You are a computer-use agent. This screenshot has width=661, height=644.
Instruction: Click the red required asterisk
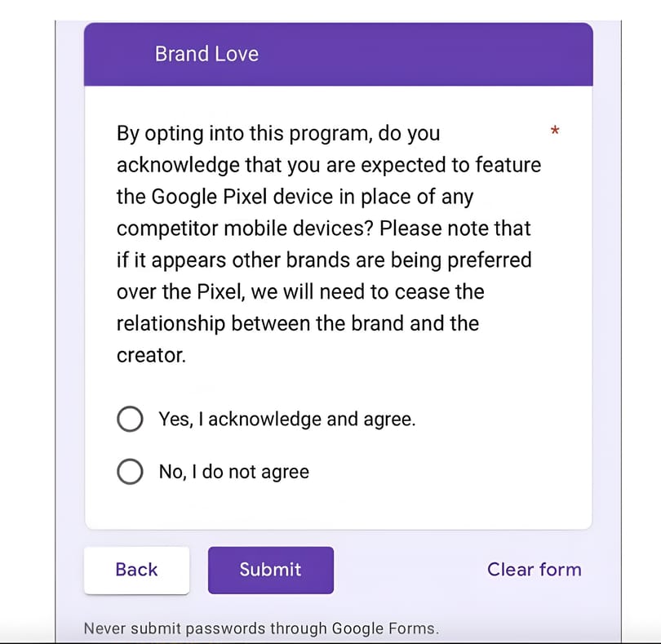point(555,131)
